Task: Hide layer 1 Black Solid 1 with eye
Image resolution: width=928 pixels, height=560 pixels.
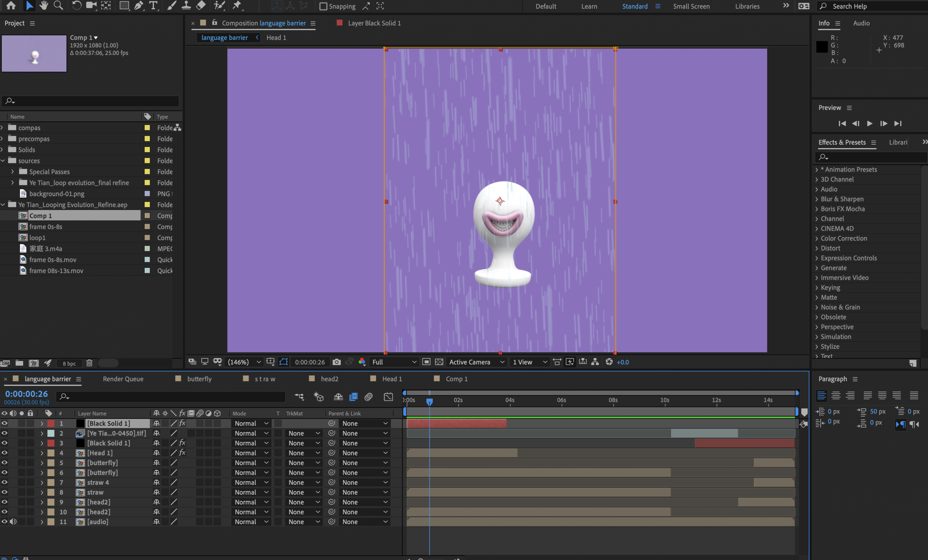Action: 4,423
